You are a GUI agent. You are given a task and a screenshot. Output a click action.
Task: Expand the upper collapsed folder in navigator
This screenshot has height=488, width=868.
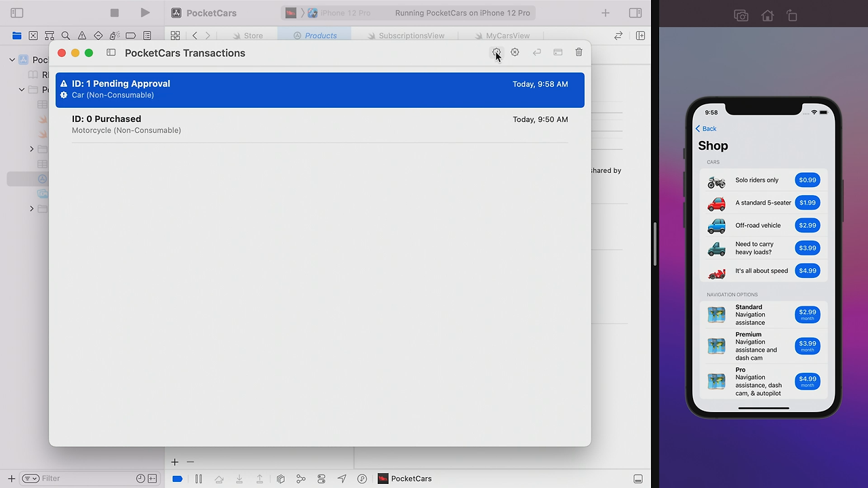tap(31, 149)
